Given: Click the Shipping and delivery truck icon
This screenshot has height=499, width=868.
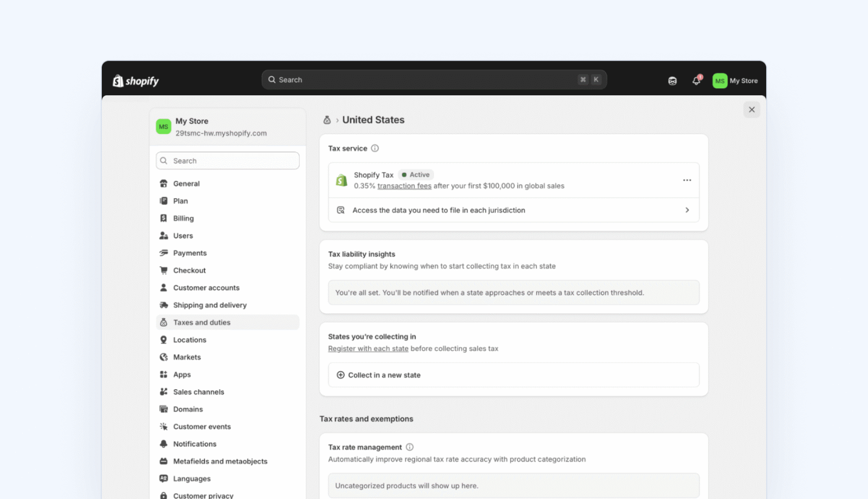Looking at the screenshot, I should (163, 305).
